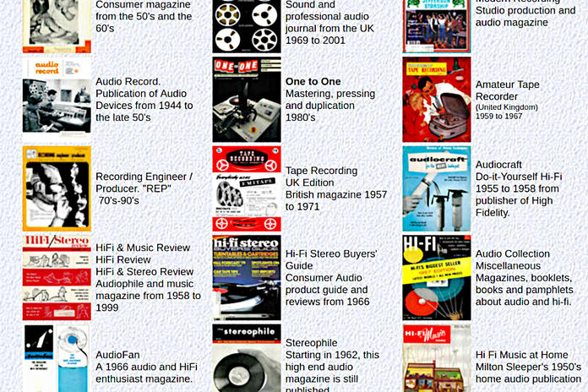Image resolution: width=588 pixels, height=392 pixels.
Task: Click the Audiocraft magazine cover thumbnail
Action: 437,188
